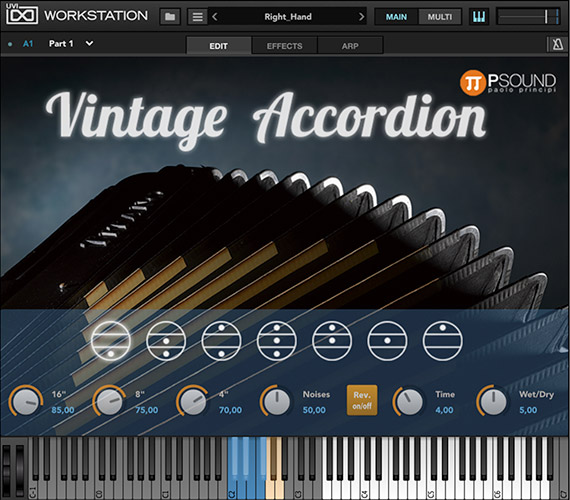Screen dimensions: 570x500
Task: Click the 5,00 Wet/Dry value
Action: click(x=528, y=410)
